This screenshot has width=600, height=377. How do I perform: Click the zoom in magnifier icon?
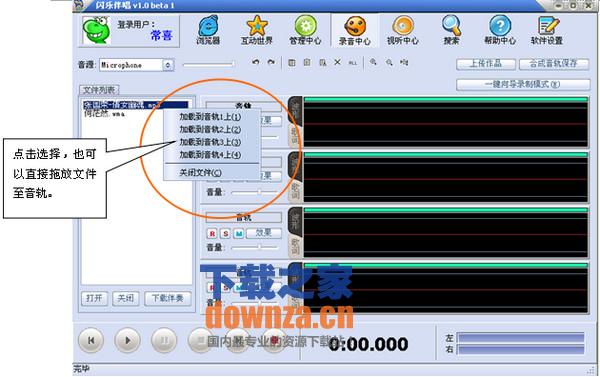tap(373, 62)
